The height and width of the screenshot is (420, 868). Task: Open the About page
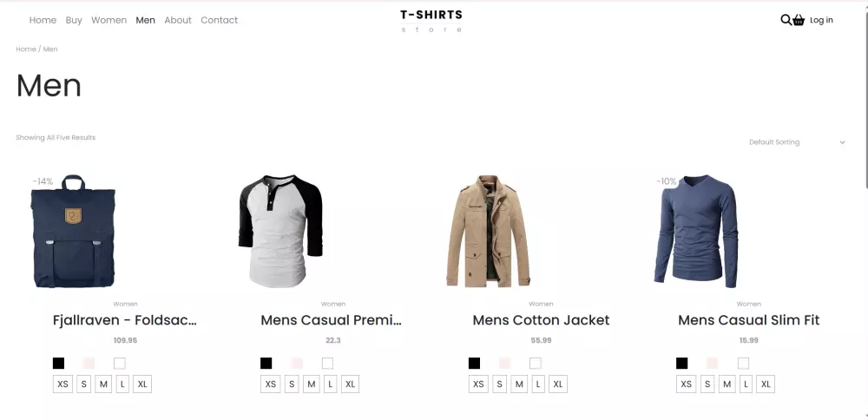coord(178,20)
